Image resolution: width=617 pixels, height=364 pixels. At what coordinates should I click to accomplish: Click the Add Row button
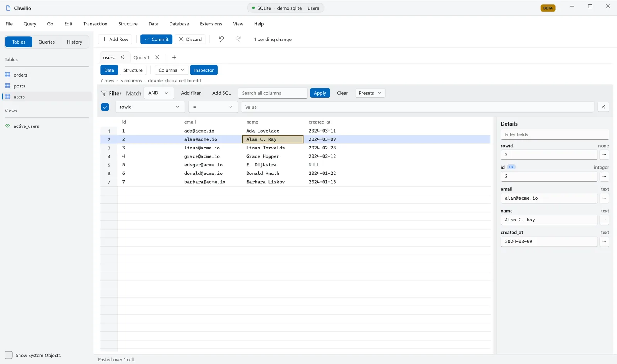click(x=115, y=39)
